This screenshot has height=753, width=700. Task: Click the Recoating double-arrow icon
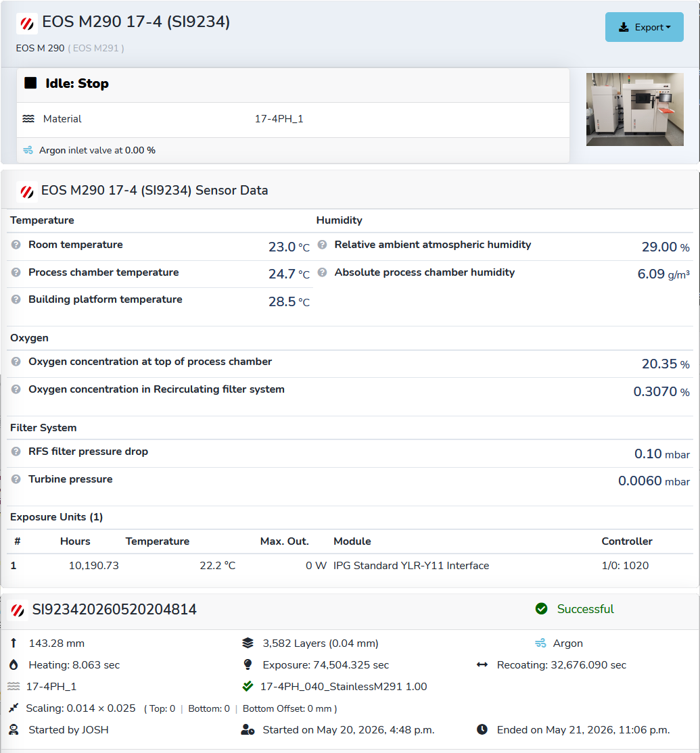pos(482,664)
